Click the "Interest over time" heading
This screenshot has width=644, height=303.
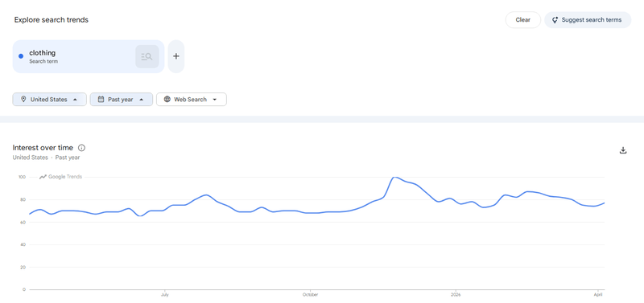43,148
